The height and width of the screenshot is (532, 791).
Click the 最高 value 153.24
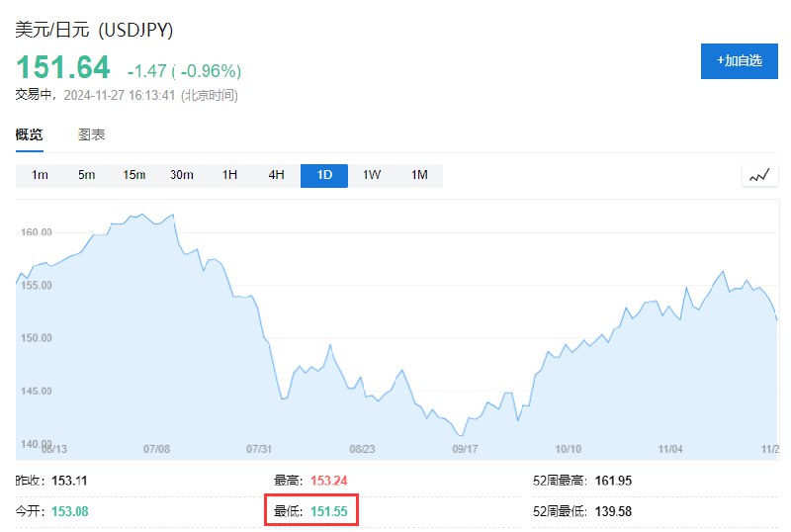click(x=328, y=481)
